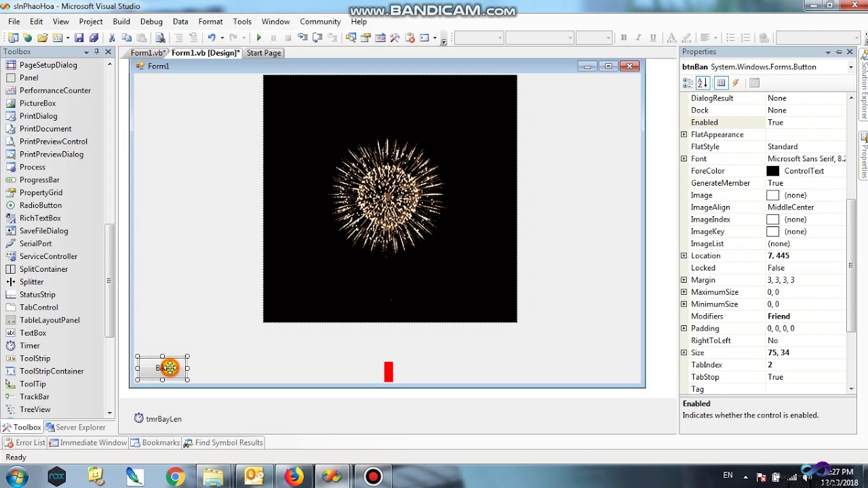This screenshot has height=488, width=868.
Task: Expand the Location property
Action: point(684,256)
